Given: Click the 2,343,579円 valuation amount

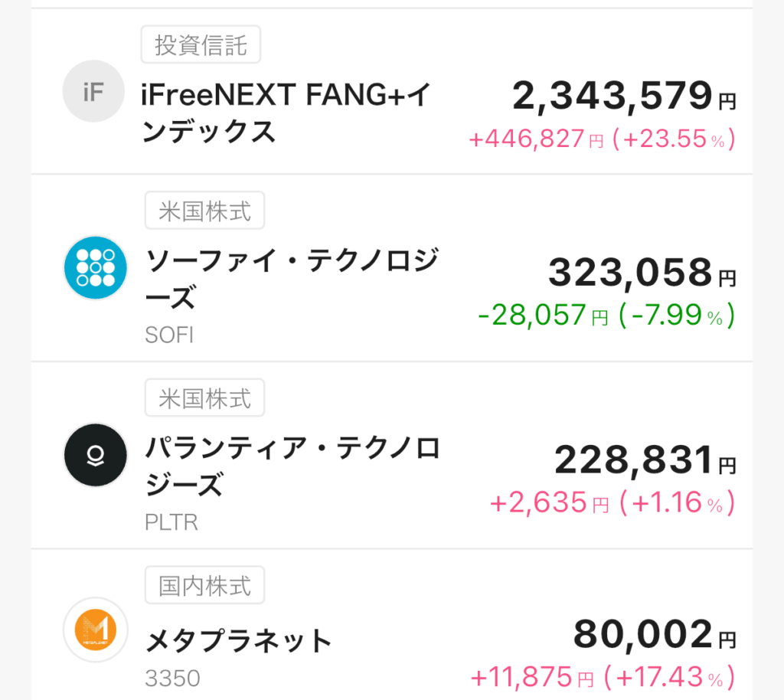Looking at the screenshot, I should click(622, 97).
